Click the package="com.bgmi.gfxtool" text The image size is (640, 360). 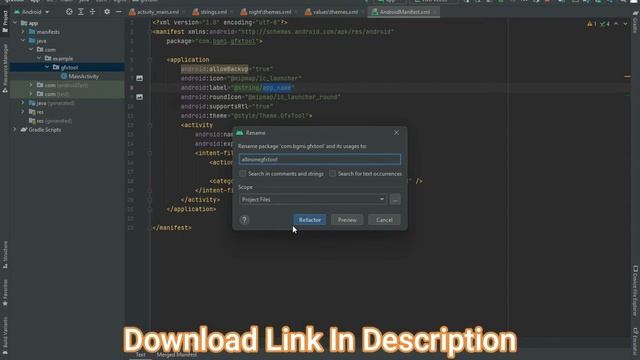214,41
